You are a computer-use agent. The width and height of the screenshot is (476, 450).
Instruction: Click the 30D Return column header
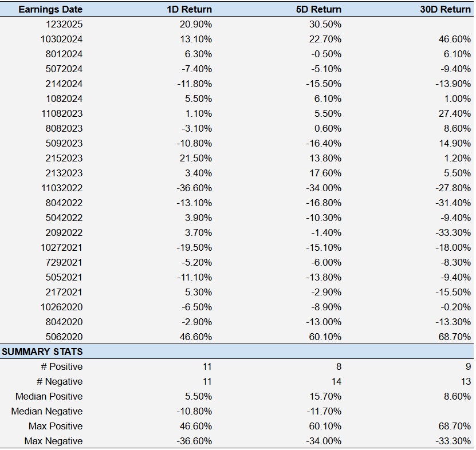445,9
